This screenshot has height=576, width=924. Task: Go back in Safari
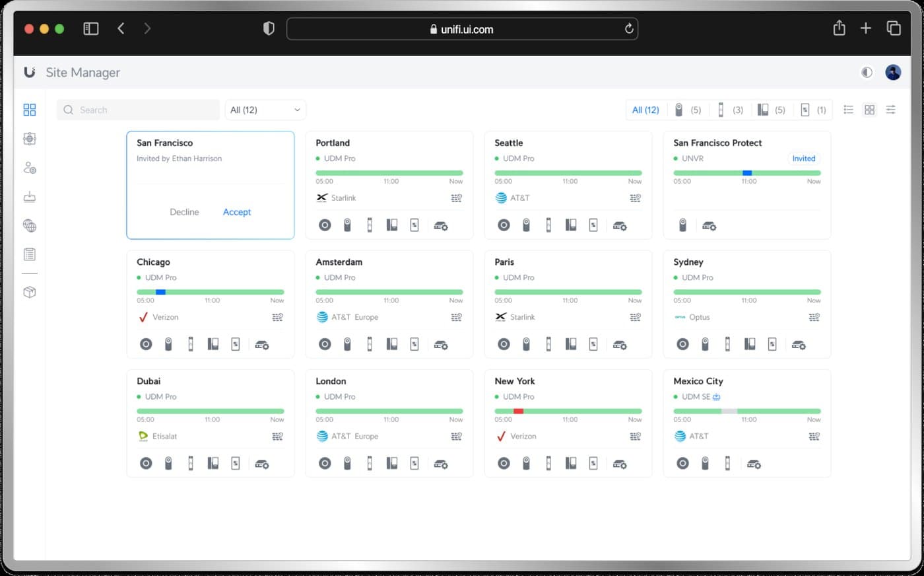click(121, 28)
